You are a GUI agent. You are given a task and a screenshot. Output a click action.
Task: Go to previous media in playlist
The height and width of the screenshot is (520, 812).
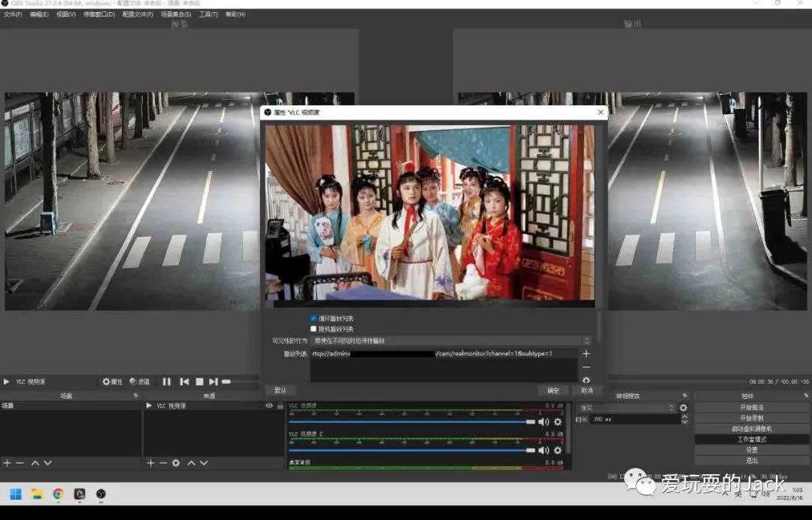click(184, 382)
